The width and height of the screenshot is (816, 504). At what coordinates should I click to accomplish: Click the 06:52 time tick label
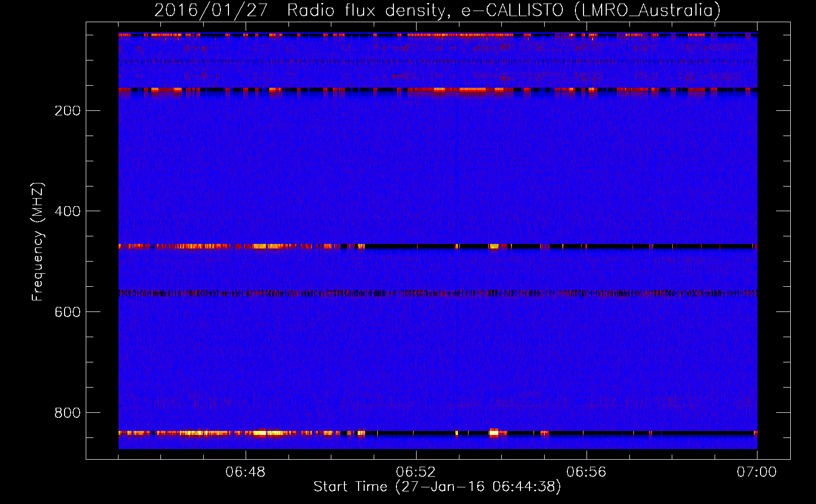pyautogui.click(x=416, y=472)
